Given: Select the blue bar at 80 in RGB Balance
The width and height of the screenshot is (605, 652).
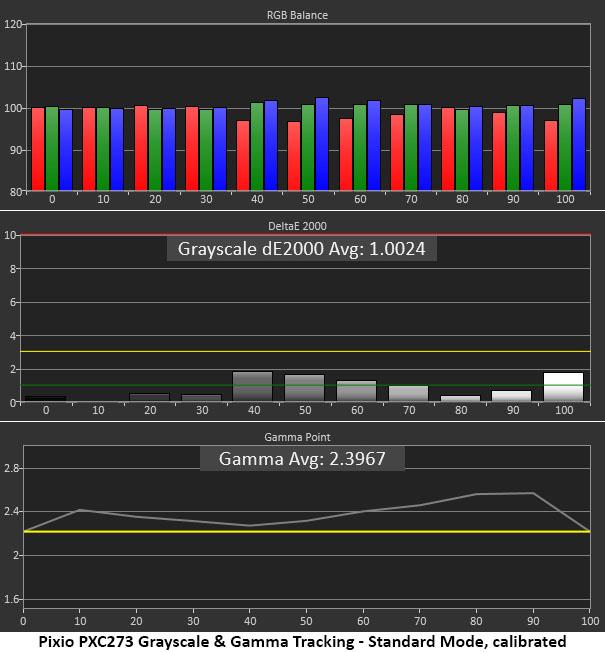Looking at the screenshot, I should pos(476,149).
